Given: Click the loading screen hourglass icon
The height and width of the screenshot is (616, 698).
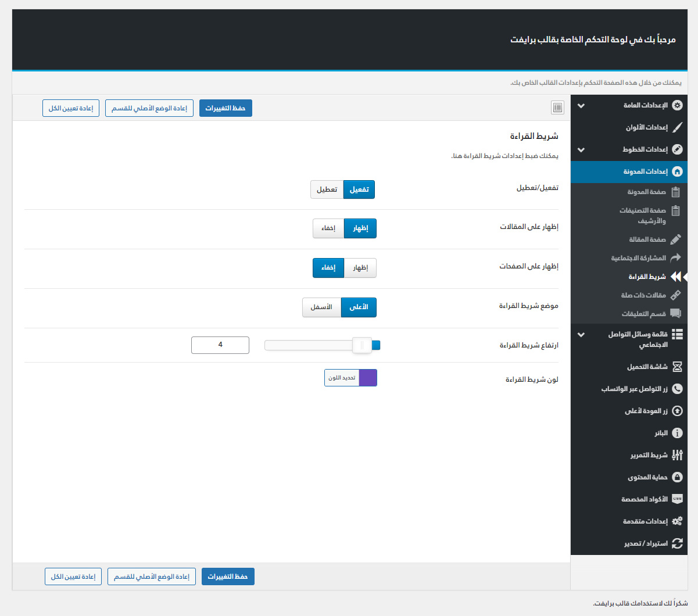Looking at the screenshot, I should click(x=677, y=367).
